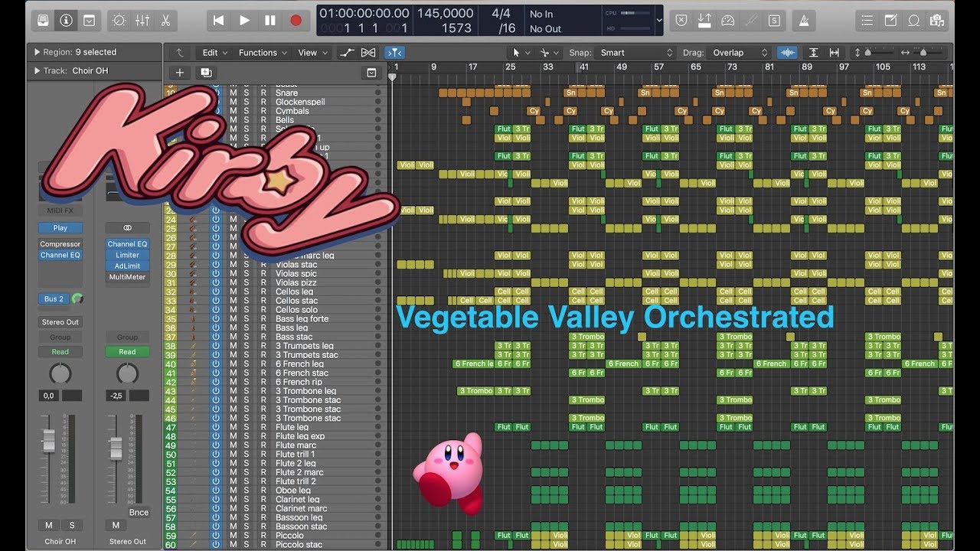This screenshot has height=551, width=980.
Task: Toggle power on Cellos leg track
Action: coord(216,292)
